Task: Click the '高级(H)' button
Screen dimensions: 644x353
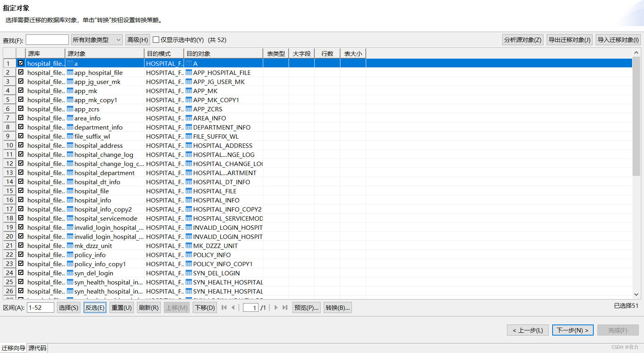Action: click(137, 40)
